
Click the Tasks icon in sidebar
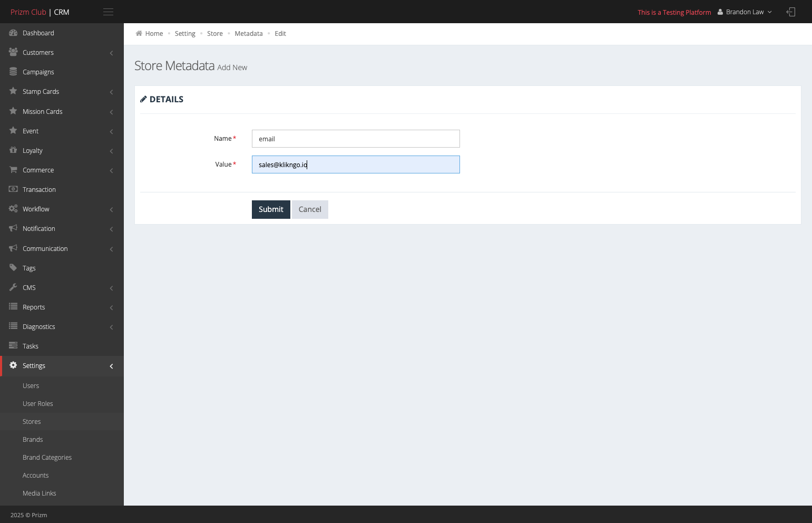coord(13,346)
